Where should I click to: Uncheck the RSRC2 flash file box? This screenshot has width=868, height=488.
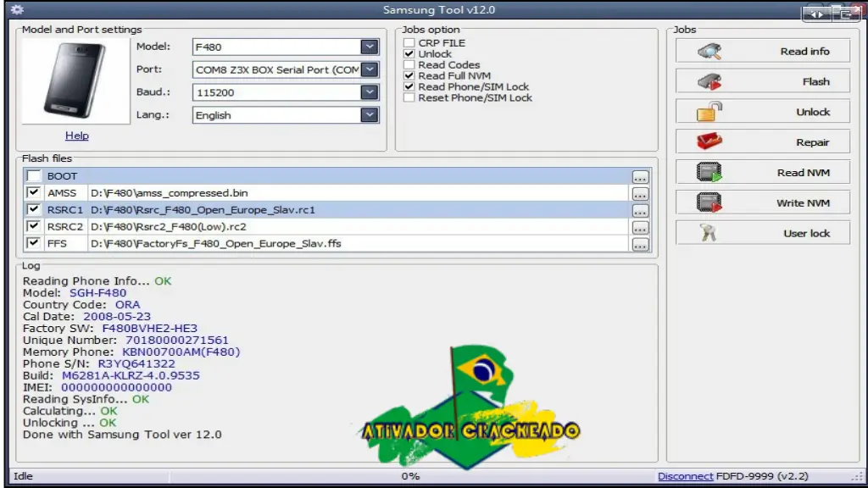[34, 226]
